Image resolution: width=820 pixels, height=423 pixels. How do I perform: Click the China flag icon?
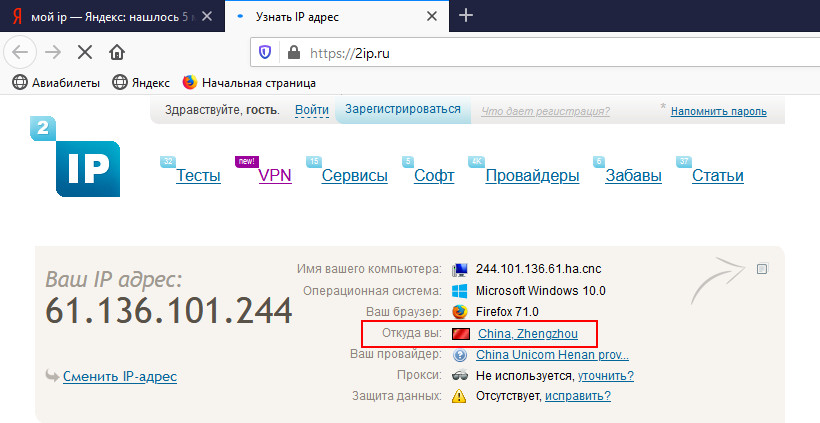pos(461,334)
